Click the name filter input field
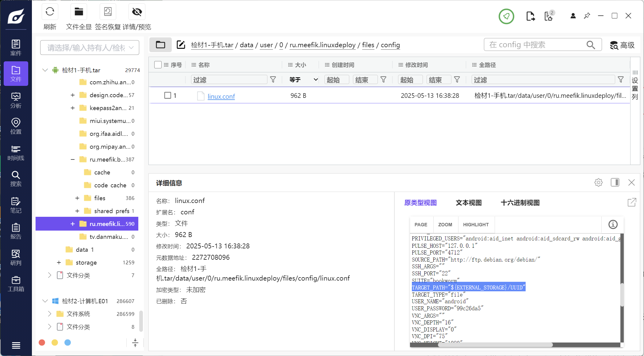644x356 pixels. coord(229,80)
